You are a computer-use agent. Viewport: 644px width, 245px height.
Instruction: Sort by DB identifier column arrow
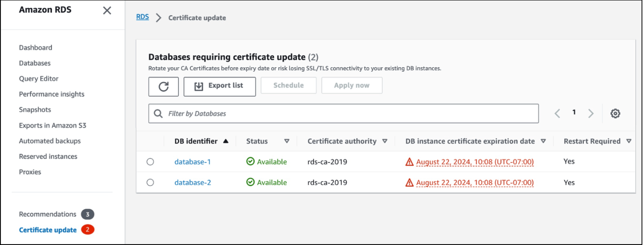click(x=225, y=141)
